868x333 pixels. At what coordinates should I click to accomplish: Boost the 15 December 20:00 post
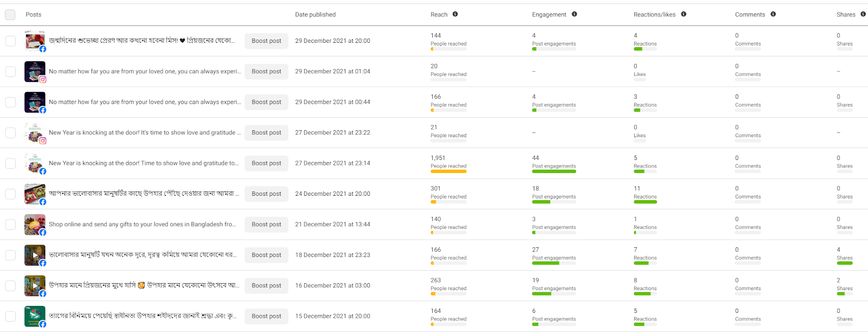266,316
